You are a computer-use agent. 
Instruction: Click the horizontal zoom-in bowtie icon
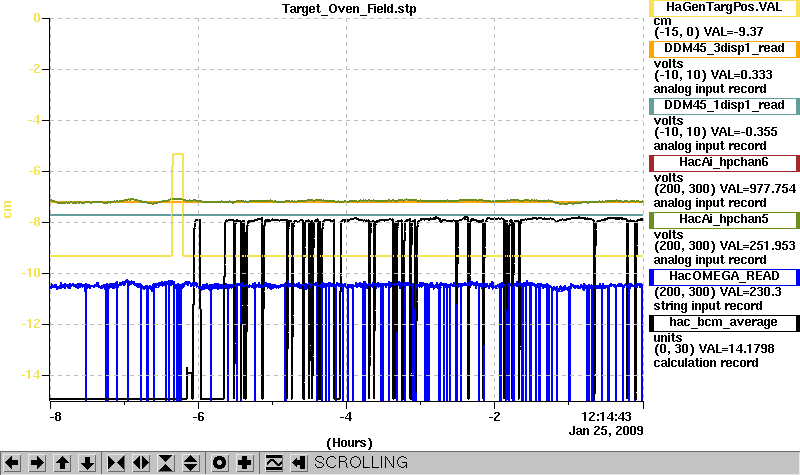(x=116, y=463)
